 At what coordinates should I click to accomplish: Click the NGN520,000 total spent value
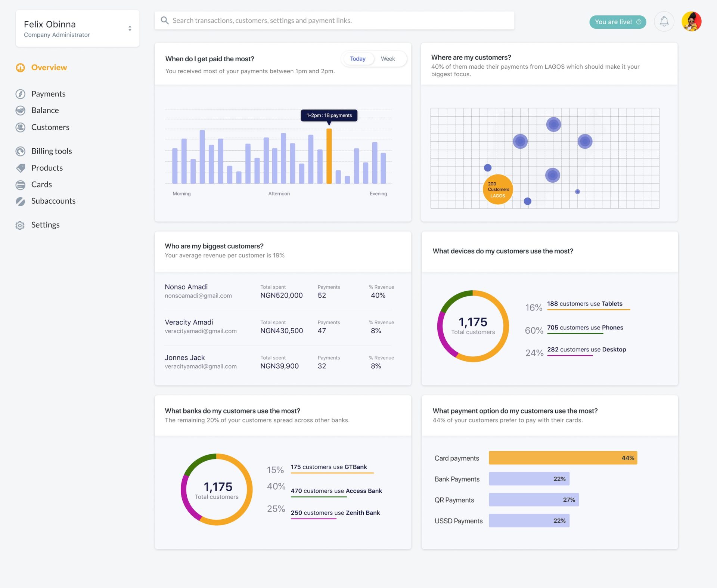(x=281, y=295)
